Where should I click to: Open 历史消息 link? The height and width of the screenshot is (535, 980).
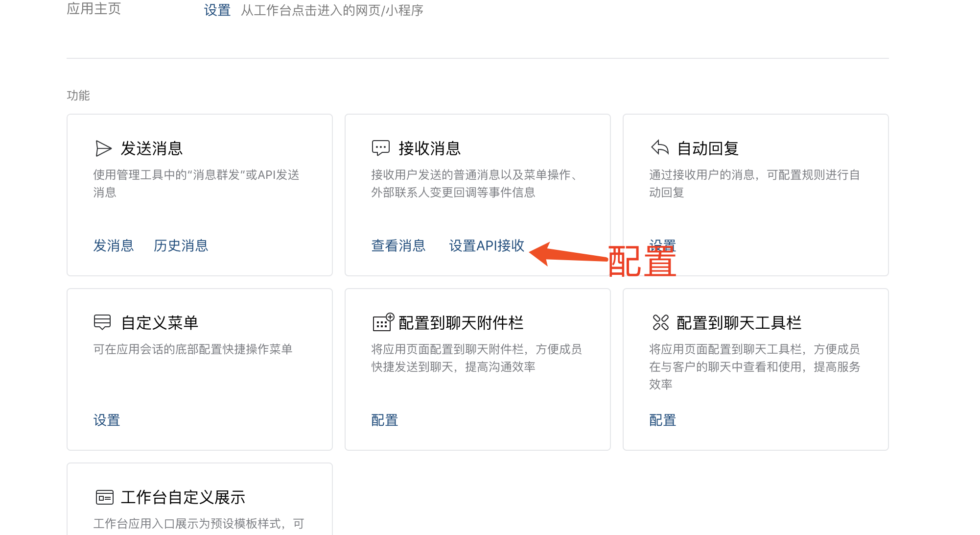pos(181,245)
